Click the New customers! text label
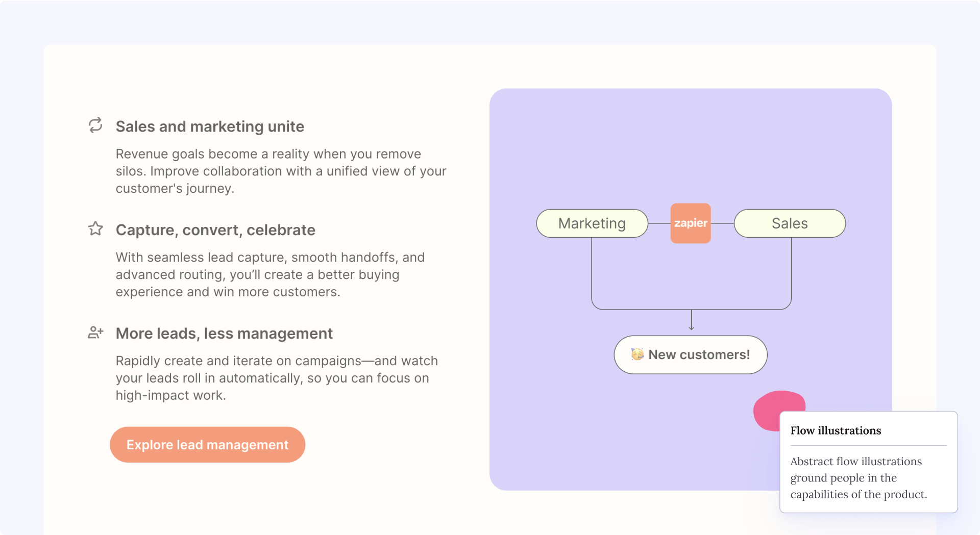 click(699, 354)
